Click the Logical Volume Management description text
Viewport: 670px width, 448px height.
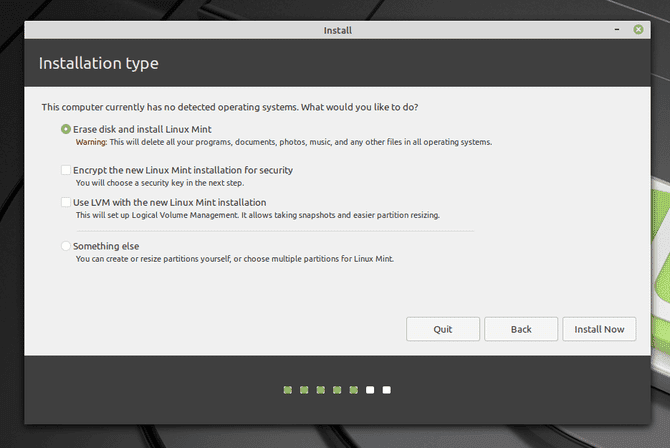(258, 215)
